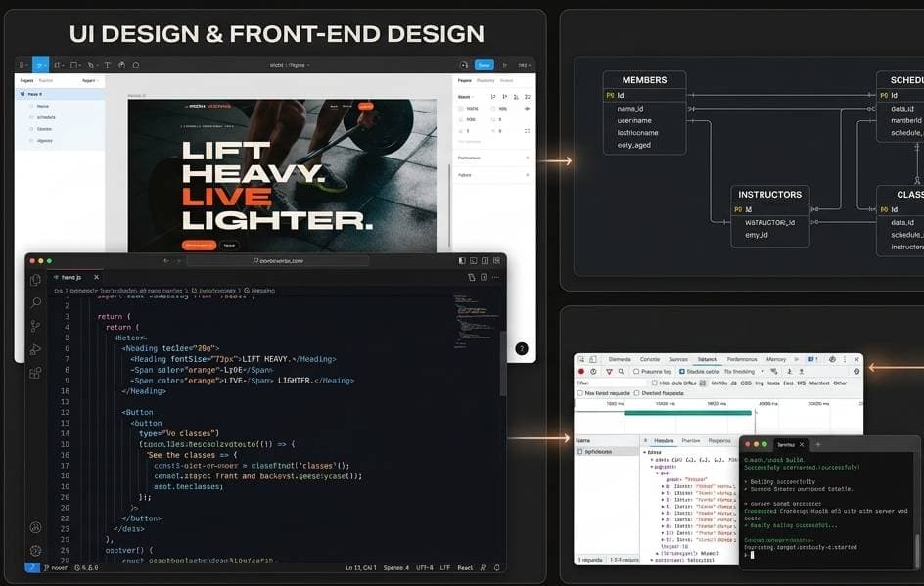Toggle the Preserve log checkbox in DevTools

click(636, 372)
